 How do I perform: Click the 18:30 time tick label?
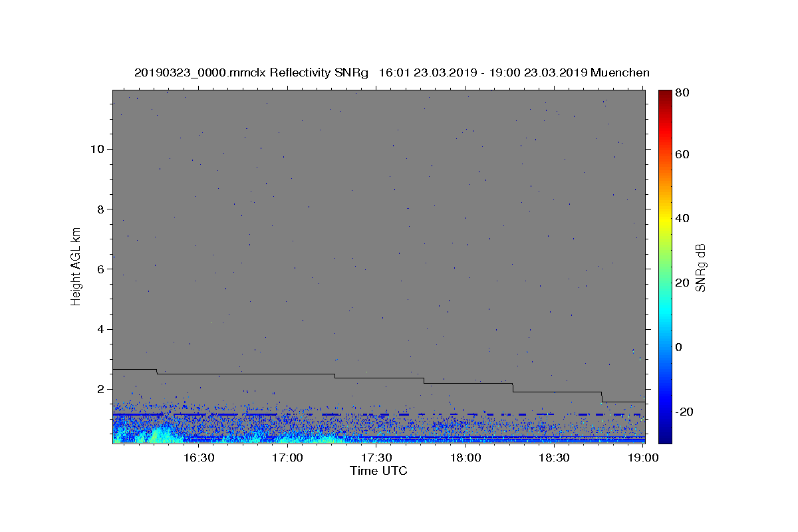coord(554,458)
